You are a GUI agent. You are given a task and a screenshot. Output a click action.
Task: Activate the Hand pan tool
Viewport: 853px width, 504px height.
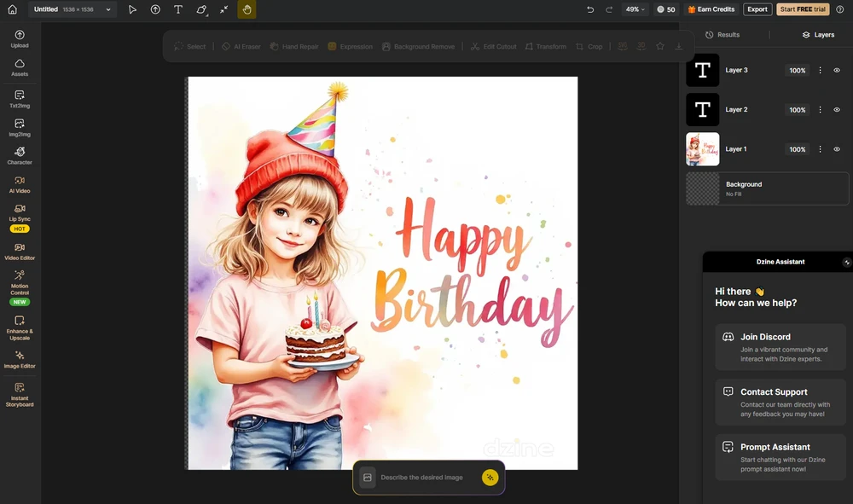[x=247, y=9]
